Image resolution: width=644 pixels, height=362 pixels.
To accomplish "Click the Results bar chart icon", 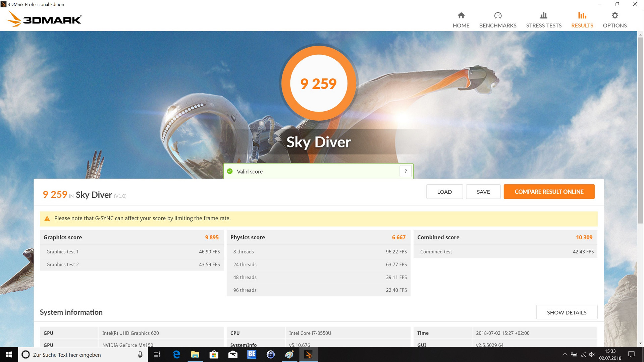I will pos(582,15).
